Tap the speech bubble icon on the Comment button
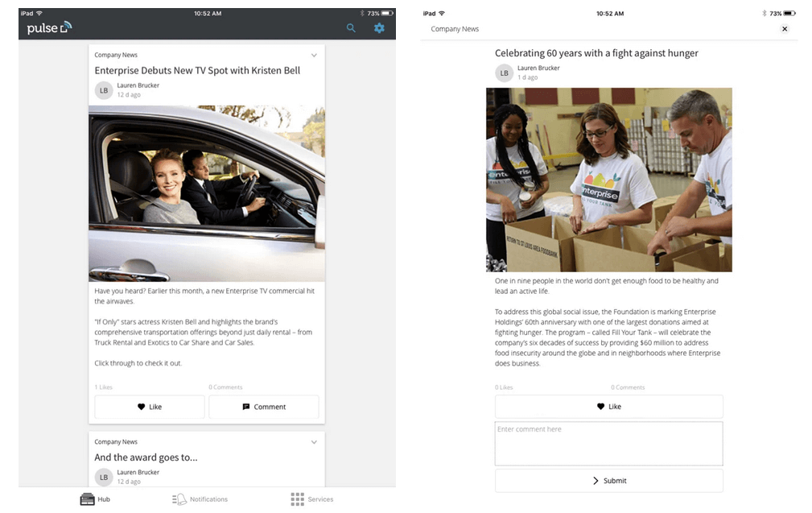 [x=245, y=407]
